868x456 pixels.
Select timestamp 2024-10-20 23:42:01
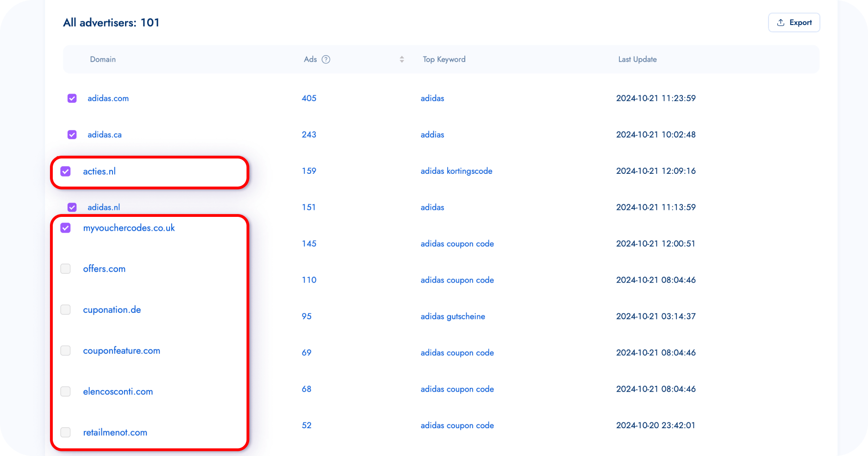[656, 425]
